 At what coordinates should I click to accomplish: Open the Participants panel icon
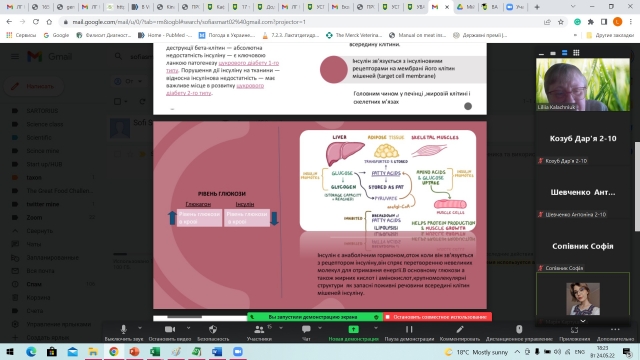click(259, 329)
